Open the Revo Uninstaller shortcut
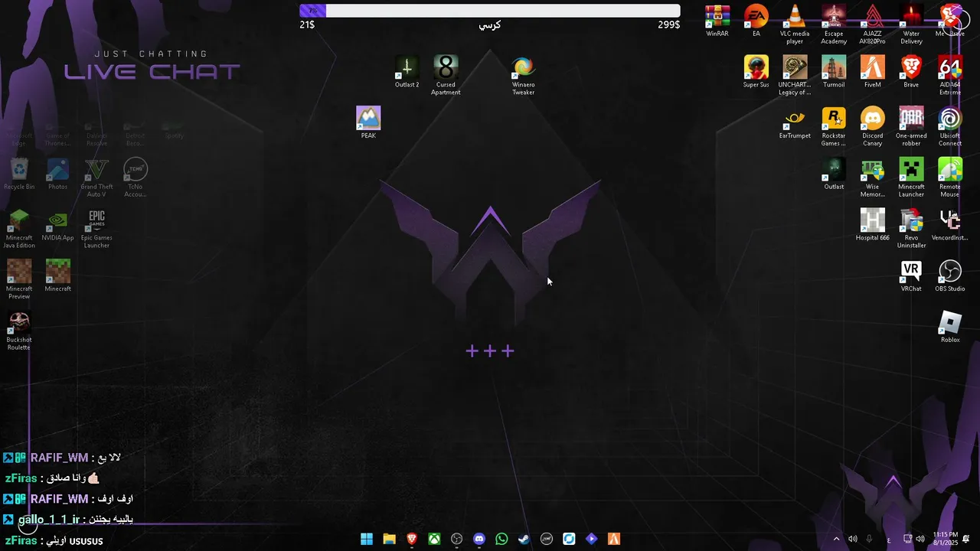Viewport: 980px width, 551px height. [x=911, y=228]
